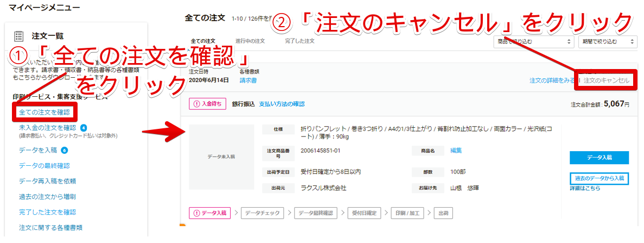This screenshot has height=243, width=644.
Task: Open 完了した注文を確認 in sidebar
Action: coord(47,212)
